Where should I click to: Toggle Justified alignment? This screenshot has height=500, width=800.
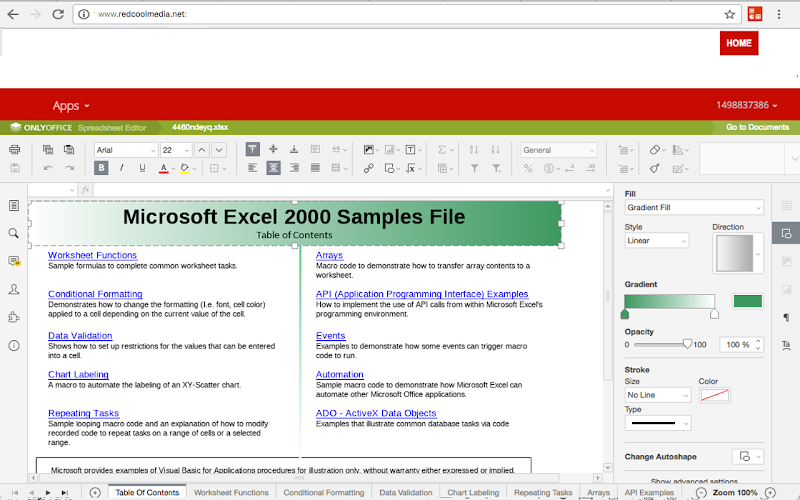click(315, 168)
